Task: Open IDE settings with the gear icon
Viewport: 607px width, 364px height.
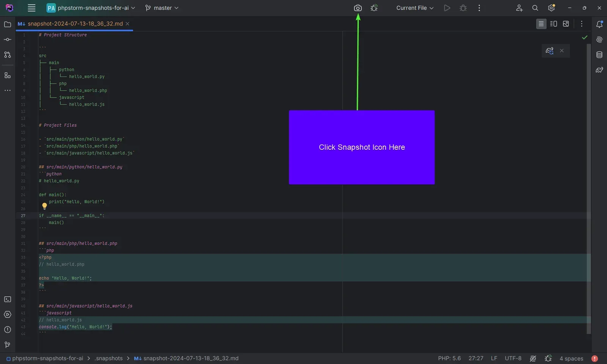Action: click(x=551, y=8)
